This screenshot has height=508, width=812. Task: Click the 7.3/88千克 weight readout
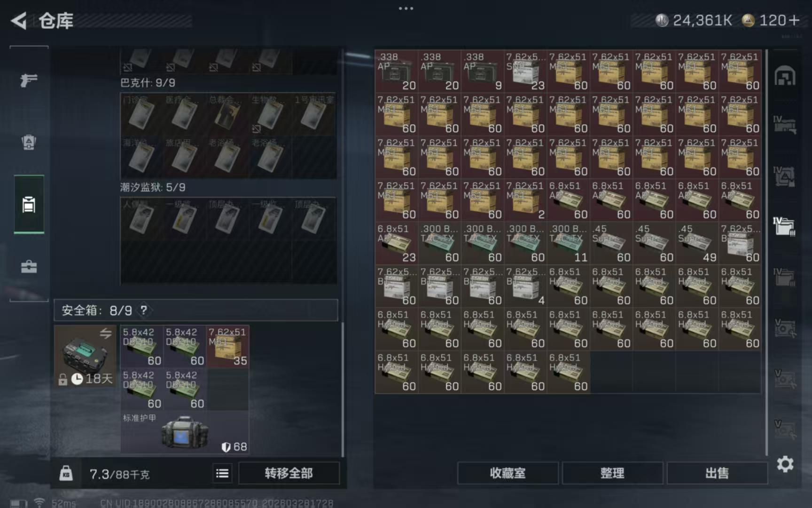[119, 474]
